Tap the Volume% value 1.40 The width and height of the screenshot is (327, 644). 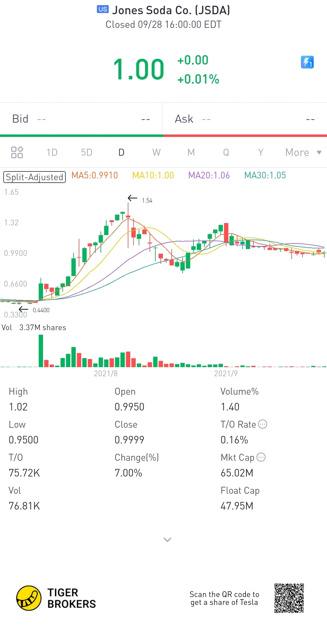pos(230,407)
